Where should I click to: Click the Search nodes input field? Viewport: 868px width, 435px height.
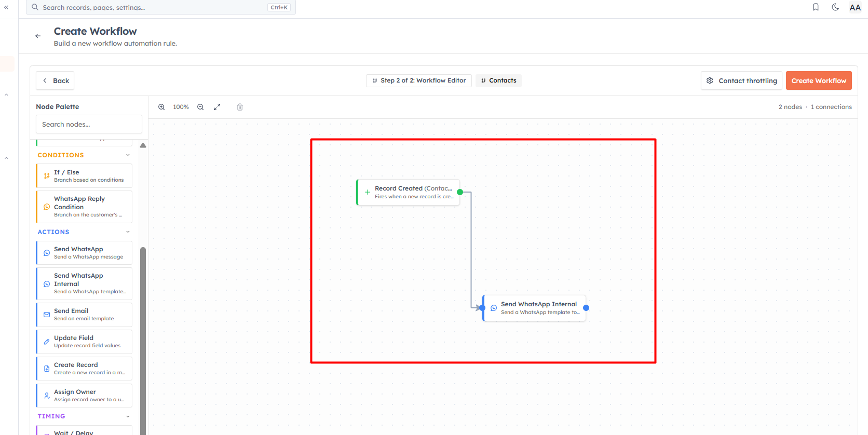(89, 124)
